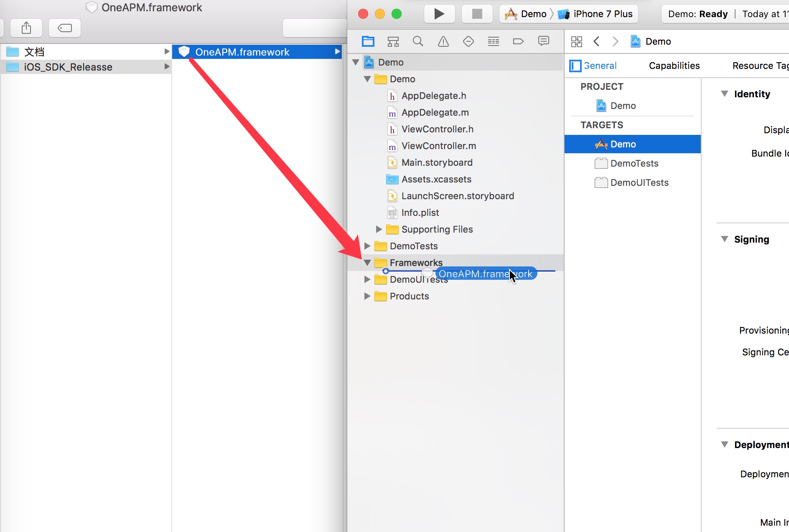Image resolution: width=789 pixels, height=532 pixels.
Task: Select the DemoTests folder
Action: pyautogui.click(x=413, y=246)
